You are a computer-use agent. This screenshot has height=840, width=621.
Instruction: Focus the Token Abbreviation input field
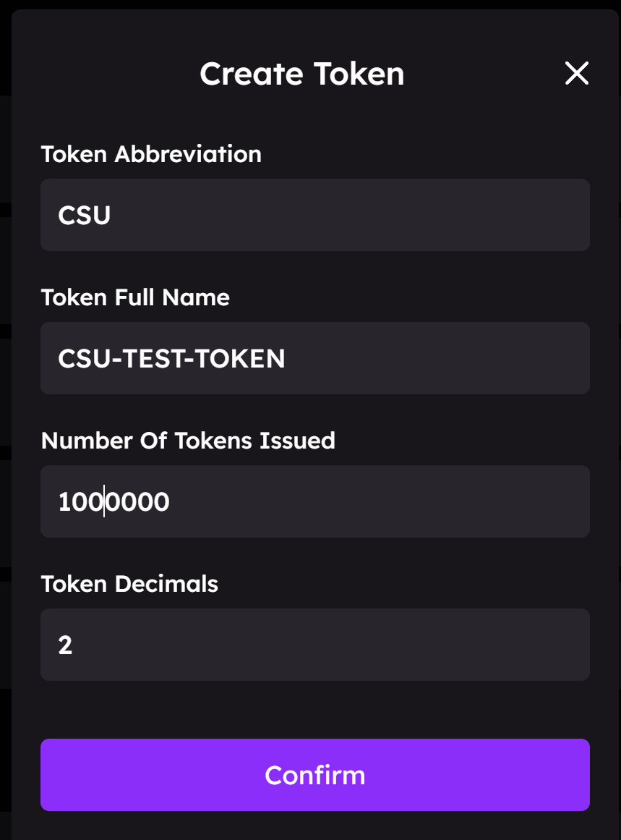tap(314, 215)
